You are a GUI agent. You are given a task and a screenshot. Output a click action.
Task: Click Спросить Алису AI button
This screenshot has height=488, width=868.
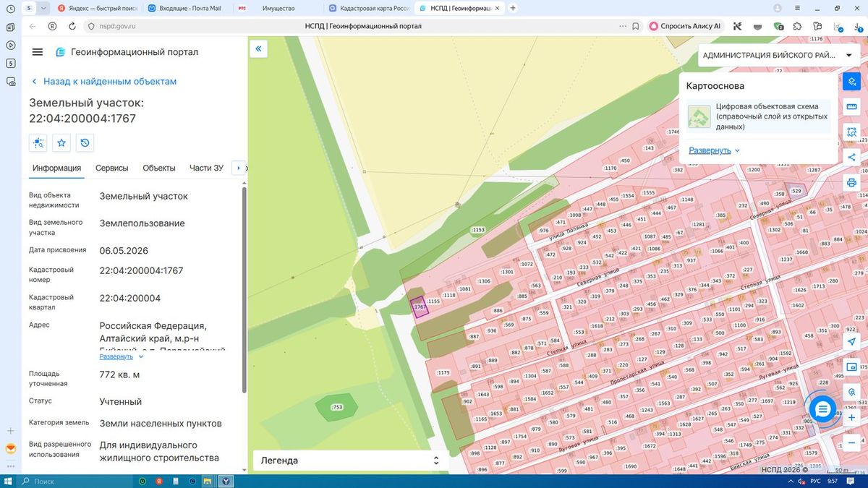click(686, 26)
